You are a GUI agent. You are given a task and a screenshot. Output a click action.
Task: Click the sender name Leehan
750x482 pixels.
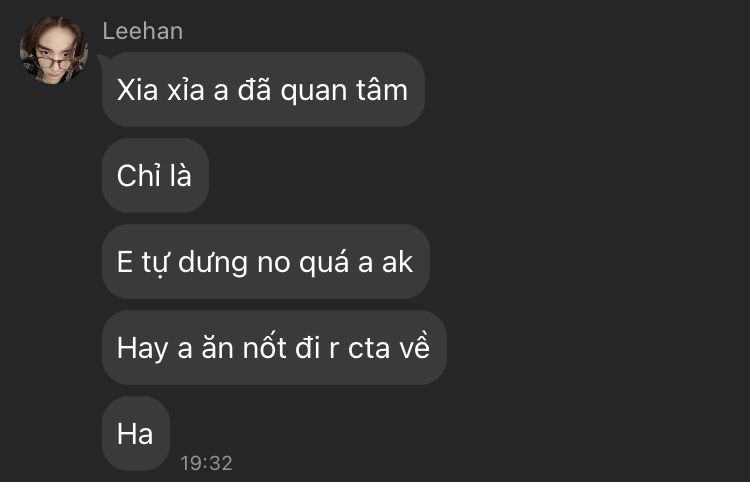coord(143,32)
